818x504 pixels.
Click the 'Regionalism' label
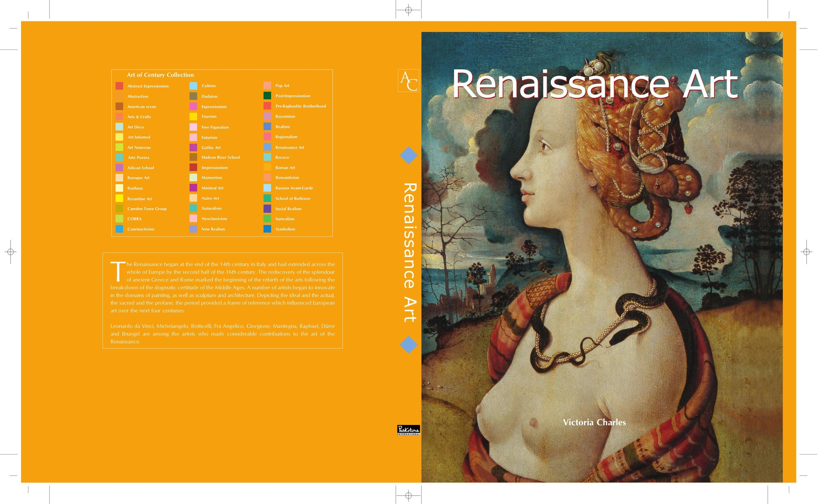[x=286, y=137]
